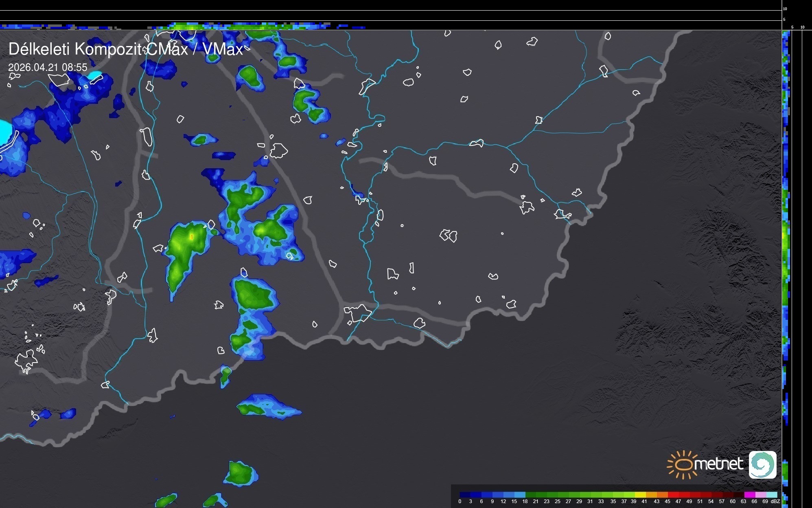Select the yellow 39 dBZ legend swatch
Viewport: 812px width, 508px height.
pyautogui.click(x=640, y=495)
